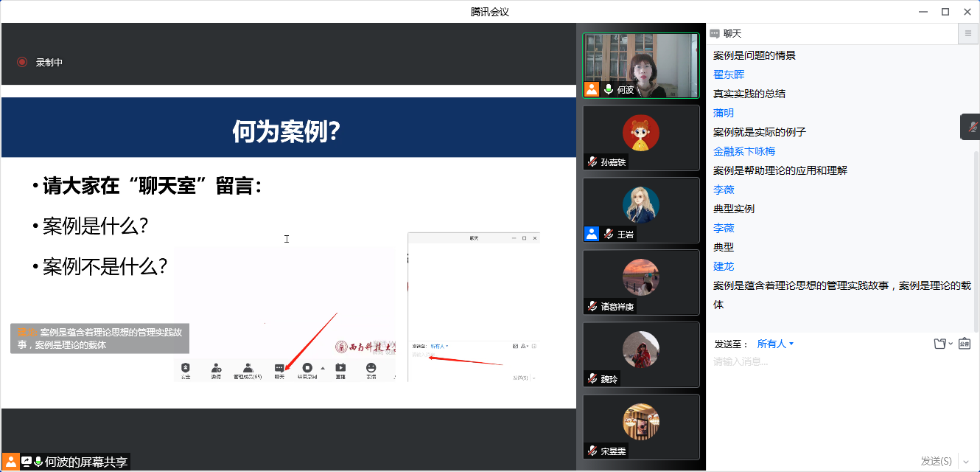This screenshot has width=980, height=472.
Task: Click sender name 金融系卞咏梅 in chat
Action: click(744, 151)
